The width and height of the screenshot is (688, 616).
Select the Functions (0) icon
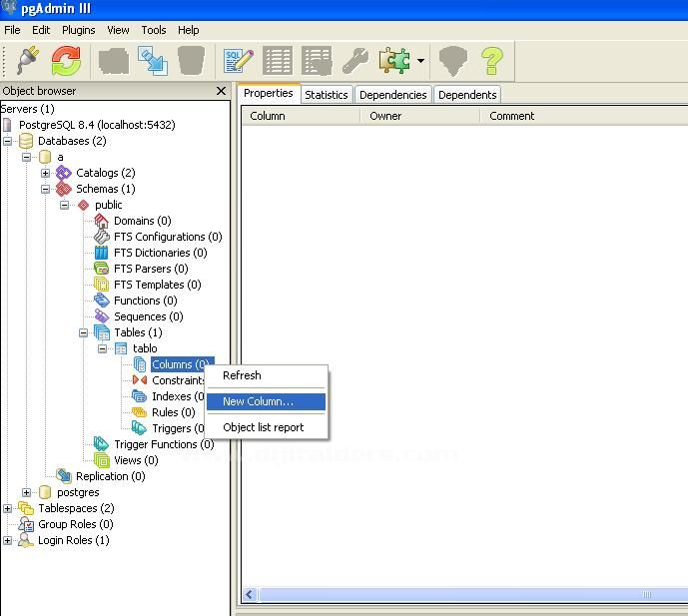click(x=102, y=301)
